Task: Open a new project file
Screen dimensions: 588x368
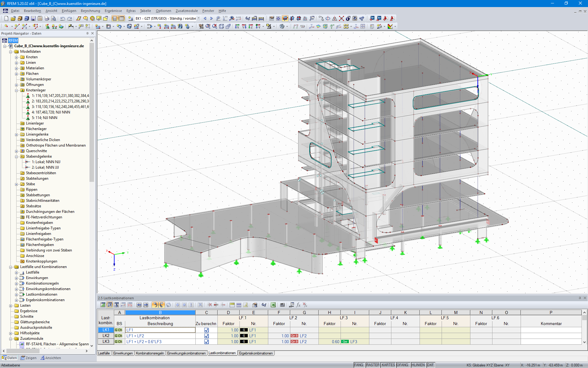Action: point(6,18)
